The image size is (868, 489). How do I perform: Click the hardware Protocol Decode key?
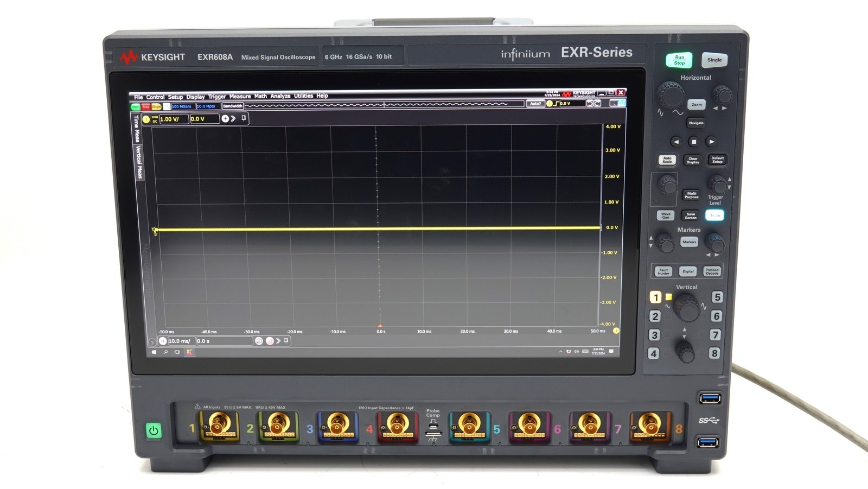[x=712, y=271]
